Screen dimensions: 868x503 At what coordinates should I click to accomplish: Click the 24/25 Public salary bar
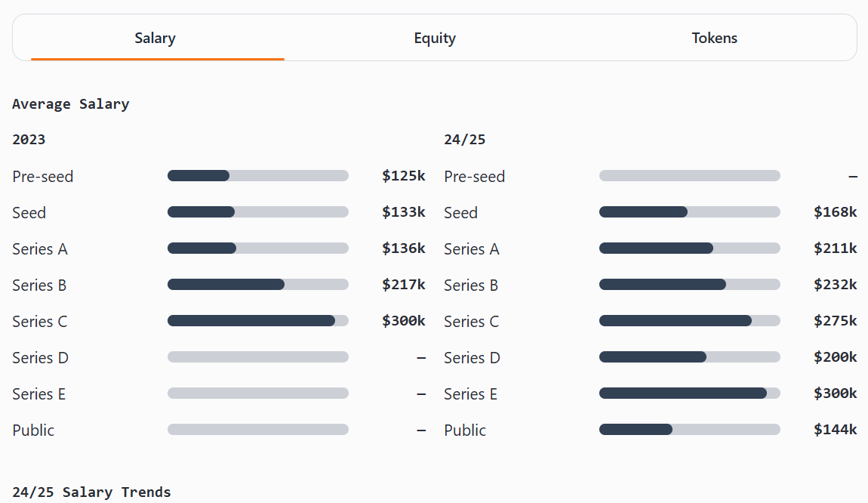[689, 430]
